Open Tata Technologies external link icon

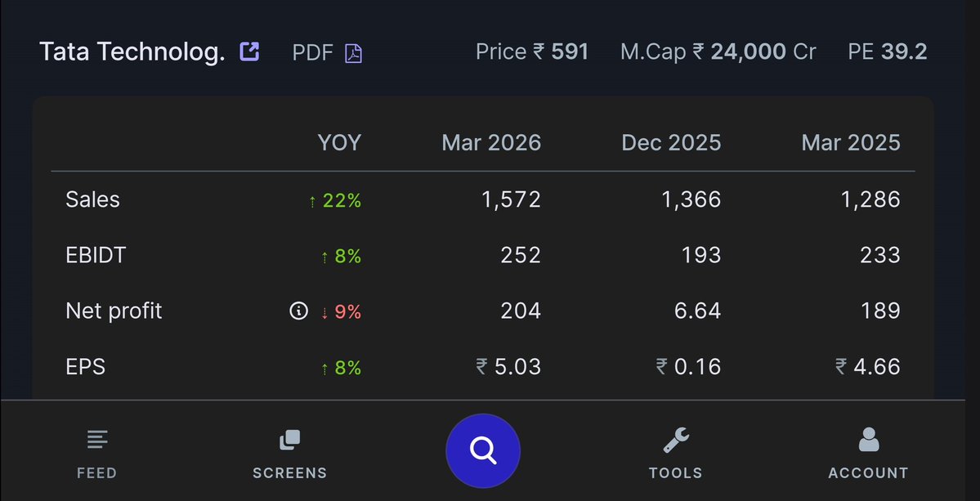[249, 51]
